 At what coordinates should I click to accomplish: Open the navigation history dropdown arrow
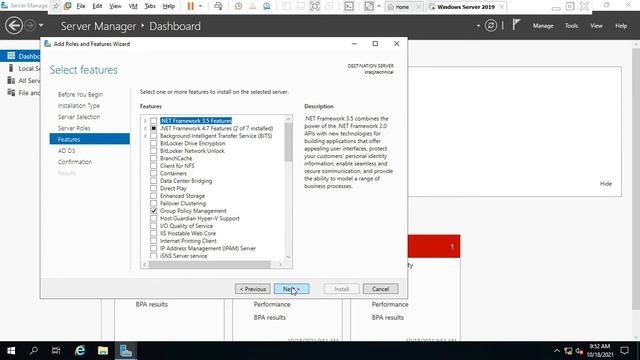coord(41,26)
